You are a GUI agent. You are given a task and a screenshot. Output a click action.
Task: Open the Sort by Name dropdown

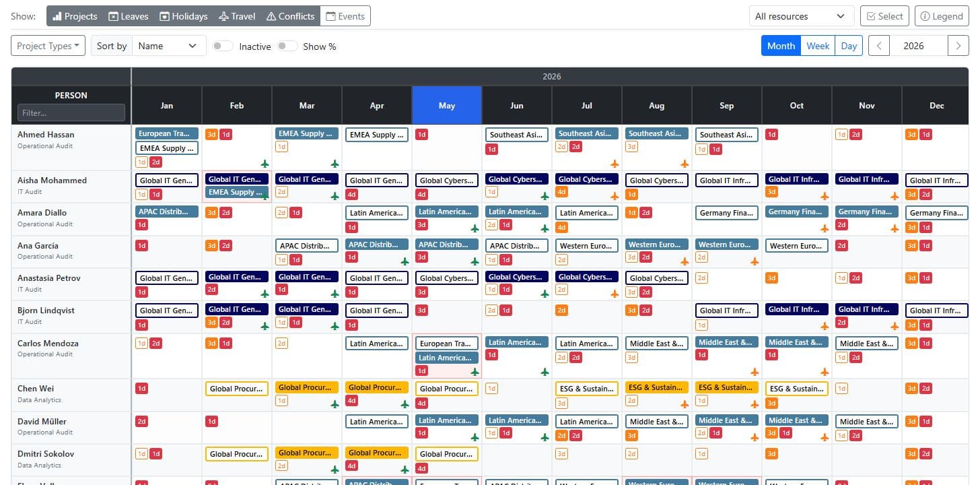(x=168, y=46)
